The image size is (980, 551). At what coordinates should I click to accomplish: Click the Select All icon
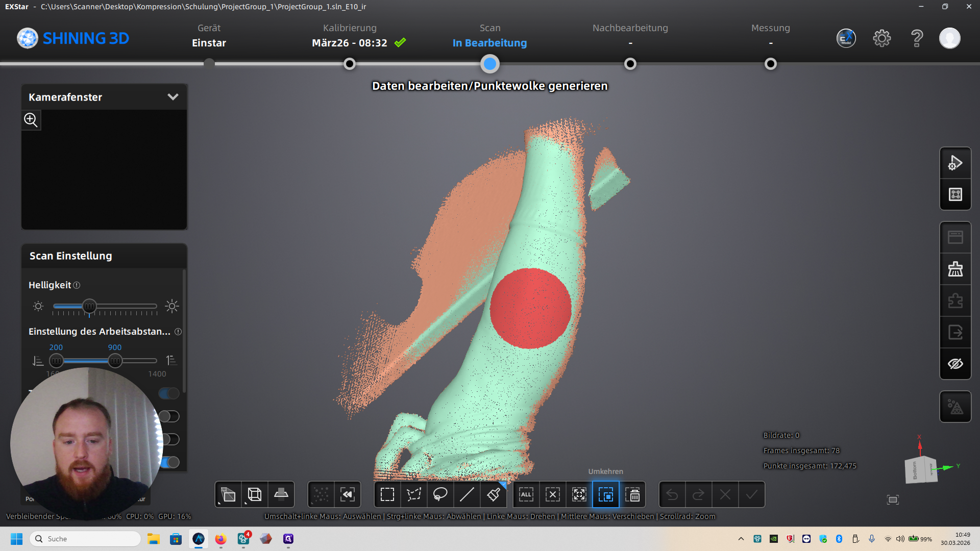[x=526, y=494]
